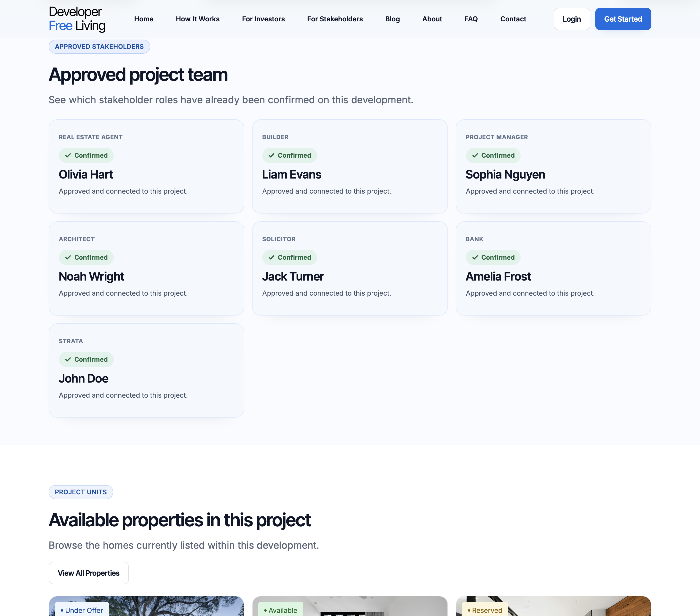Click the Login button
The width and height of the screenshot is (700, 616).
pos(572,19)
